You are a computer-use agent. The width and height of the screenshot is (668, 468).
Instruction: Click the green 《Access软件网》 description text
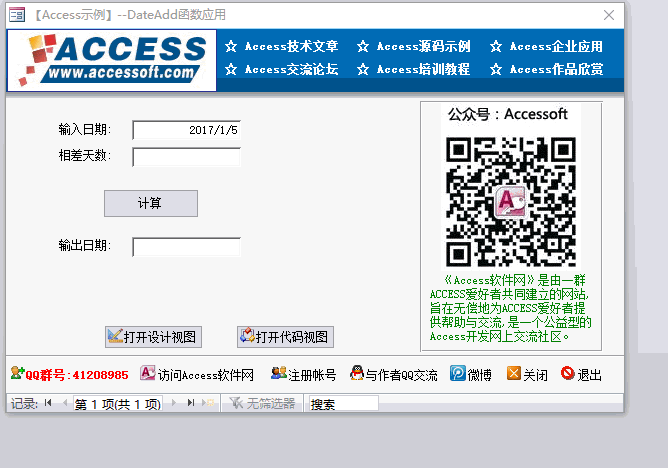point(510,308)
